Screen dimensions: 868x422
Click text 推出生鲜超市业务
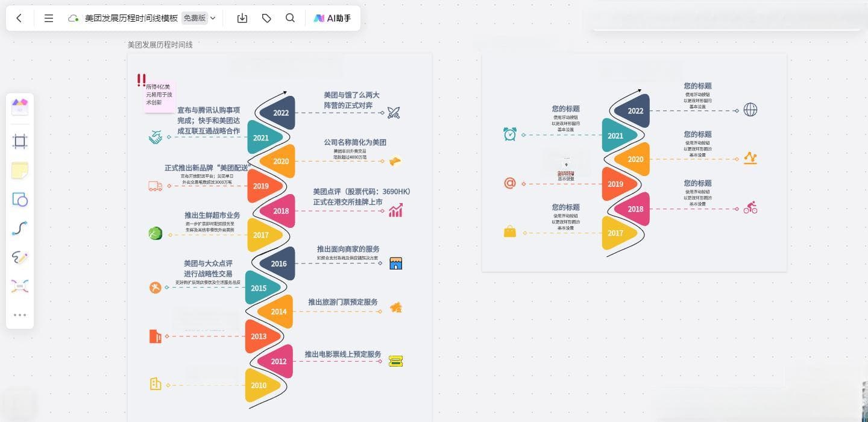(x=212, y=215)
